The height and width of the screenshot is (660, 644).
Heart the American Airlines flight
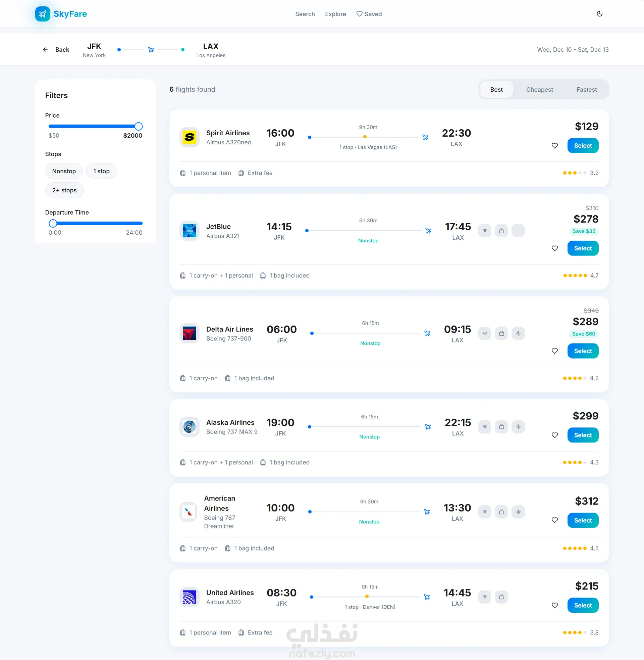click(554, 520)
